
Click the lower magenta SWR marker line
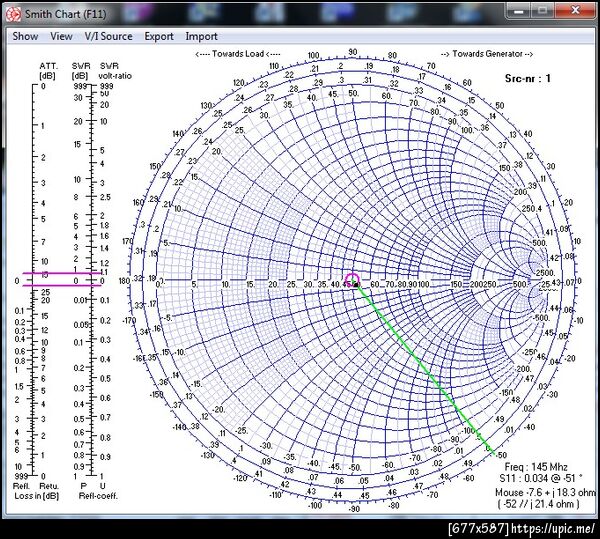62,285
